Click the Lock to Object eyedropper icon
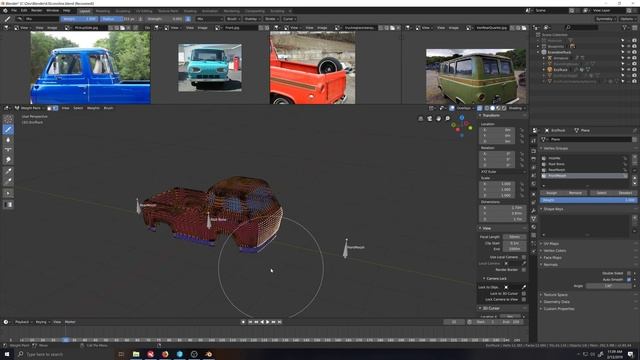640x360 pixels. pyautogui.click(x=524, y=287)
